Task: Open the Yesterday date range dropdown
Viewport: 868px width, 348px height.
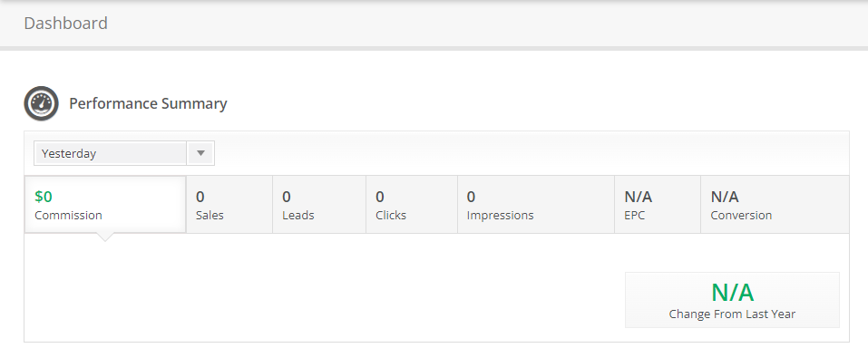Action: [x=124, y=153]
